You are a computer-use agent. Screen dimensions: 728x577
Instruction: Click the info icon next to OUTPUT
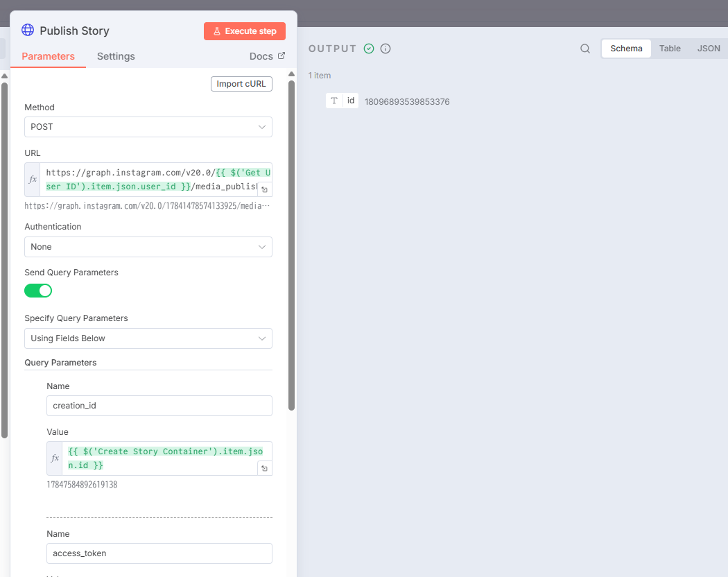pos(385,49)
